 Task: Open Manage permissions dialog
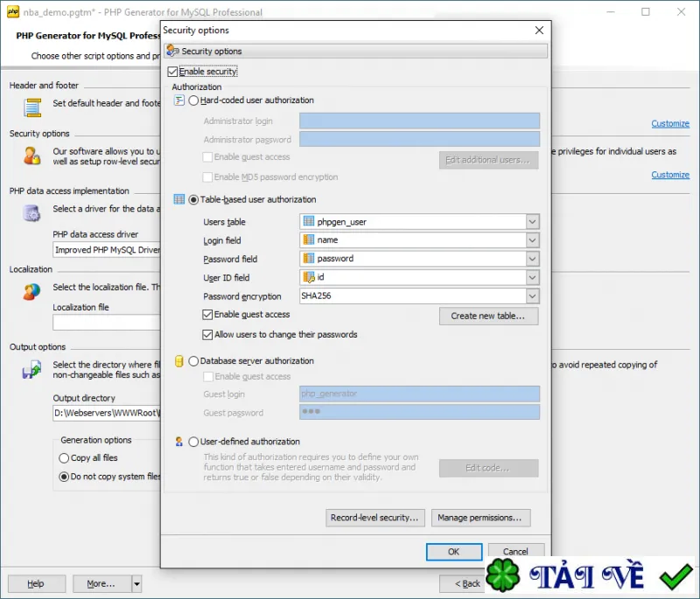click(480, 518)
